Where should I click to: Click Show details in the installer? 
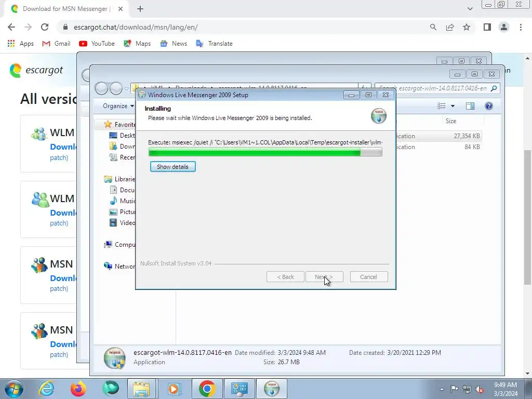pos(172,167)
